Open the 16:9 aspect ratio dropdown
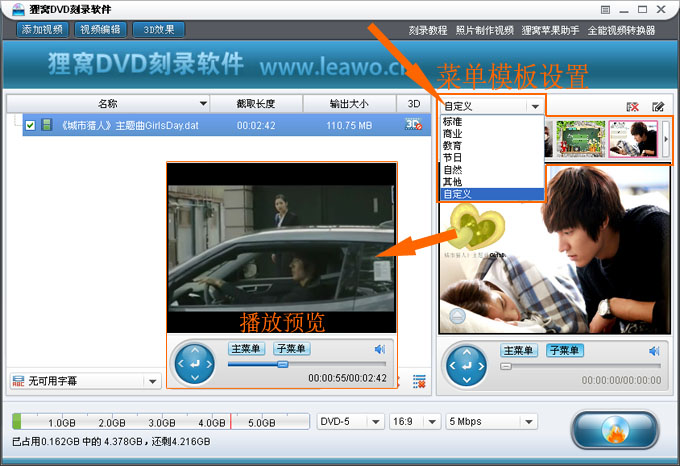The width and height of the screenshot is (680, 466). 415,421
